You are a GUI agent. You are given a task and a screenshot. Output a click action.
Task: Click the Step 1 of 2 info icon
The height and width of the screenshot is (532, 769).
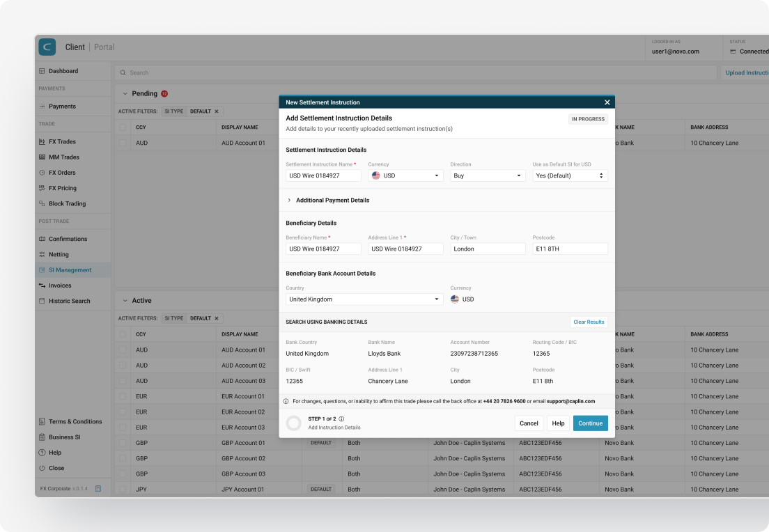341,418
